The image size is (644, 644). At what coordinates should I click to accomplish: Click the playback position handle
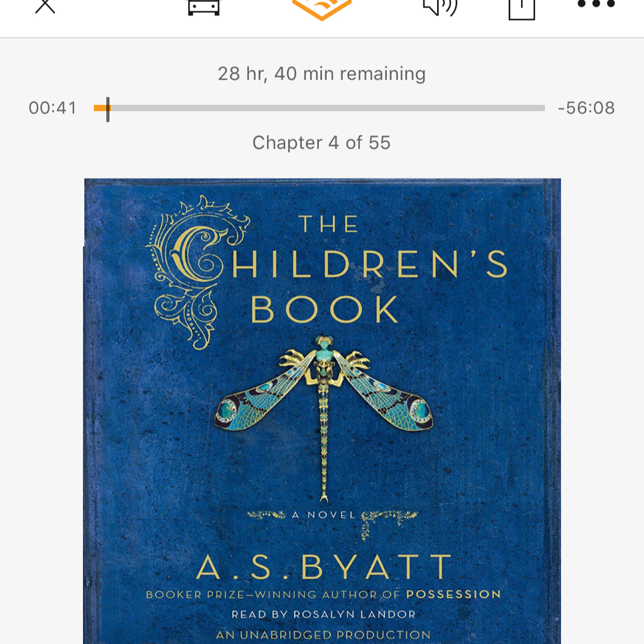point(107,109)
